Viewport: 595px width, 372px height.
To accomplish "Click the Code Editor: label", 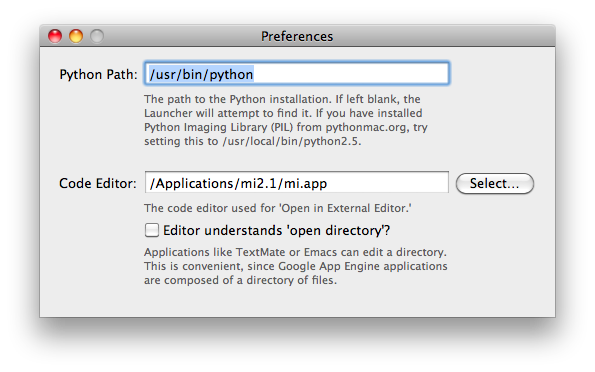I will click(x=98, y=183).
